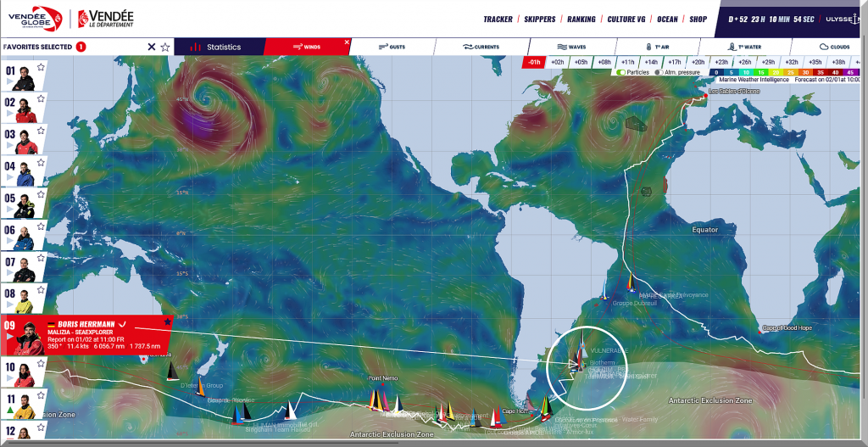Image resolution: width=868 pixels, height=447 pixels.
Task: Clear favorites with the X icon
Action: click(152, 47)
